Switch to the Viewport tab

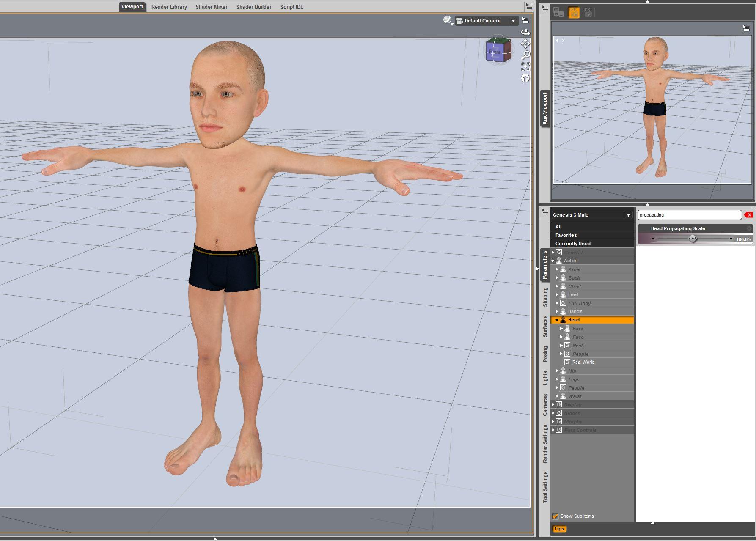(x=132, y=7)
